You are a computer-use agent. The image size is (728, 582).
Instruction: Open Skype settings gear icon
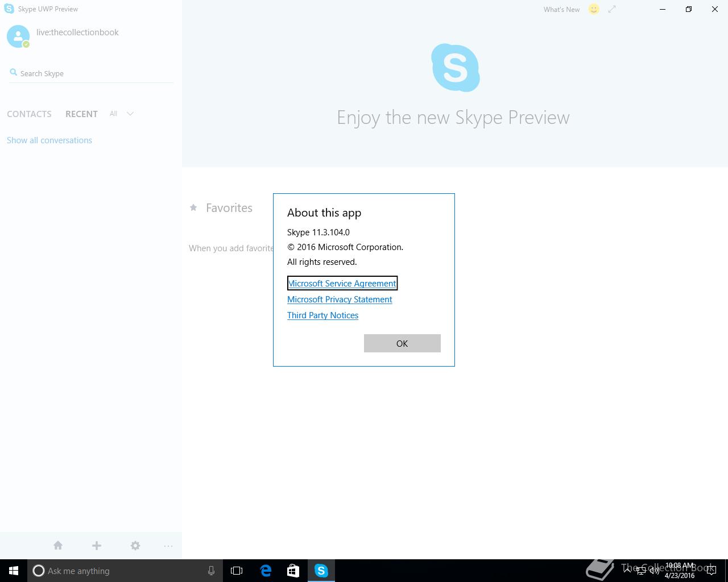tap(135, 546)
